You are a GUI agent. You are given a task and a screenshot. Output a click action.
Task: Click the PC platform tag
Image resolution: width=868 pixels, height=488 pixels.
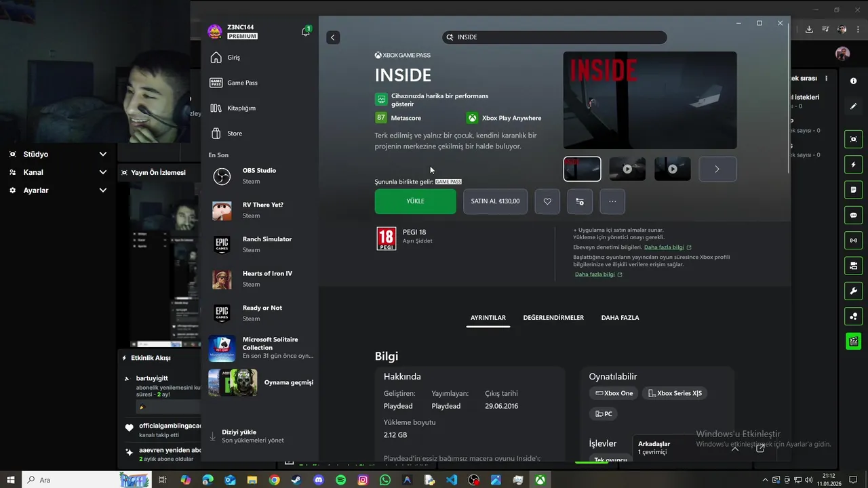click(x=604, y=413)
